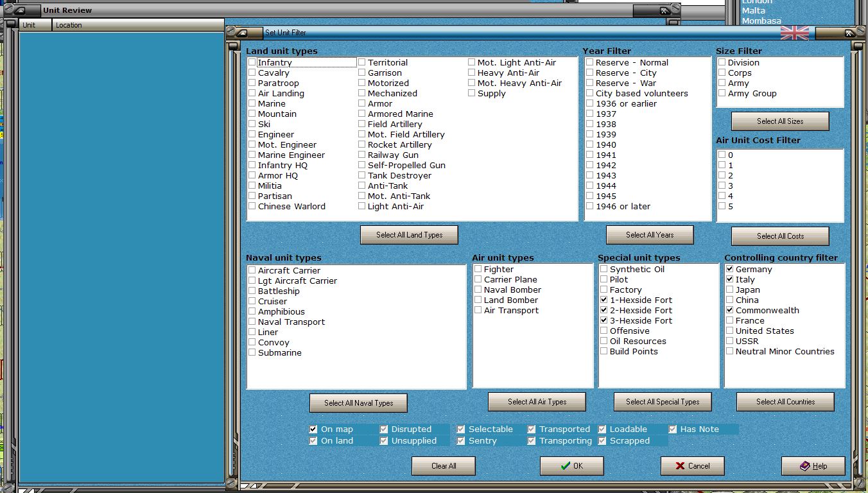
Task: Click Select All Naval Types button
Action: pos(358,403)
